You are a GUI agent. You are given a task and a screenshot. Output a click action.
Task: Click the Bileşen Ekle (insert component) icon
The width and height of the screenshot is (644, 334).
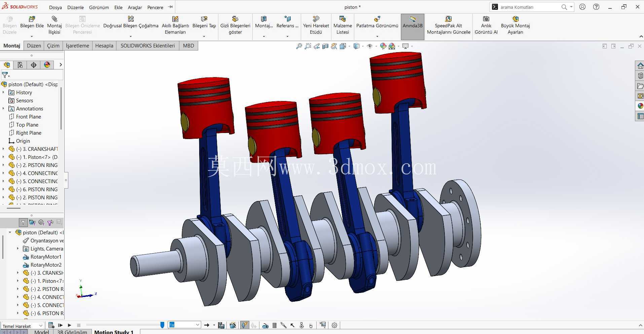(32, 19)
